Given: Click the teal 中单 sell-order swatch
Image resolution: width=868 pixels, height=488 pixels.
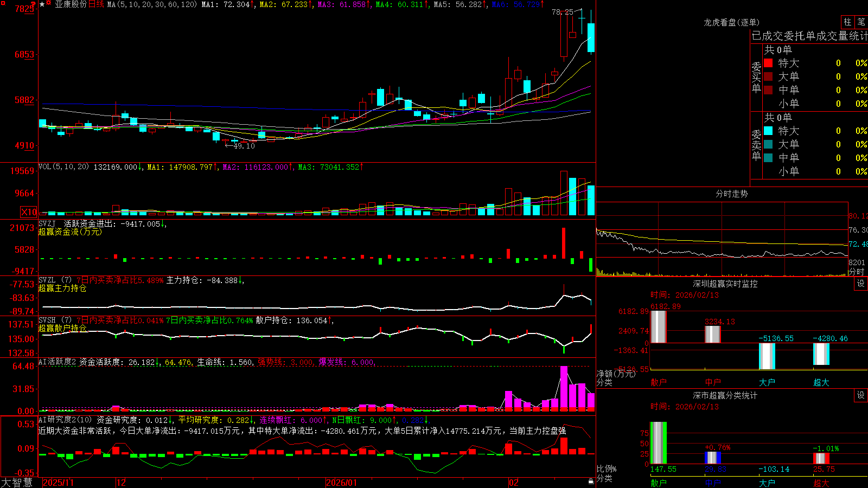Looking at the screenshot, I should click(768, 158).
